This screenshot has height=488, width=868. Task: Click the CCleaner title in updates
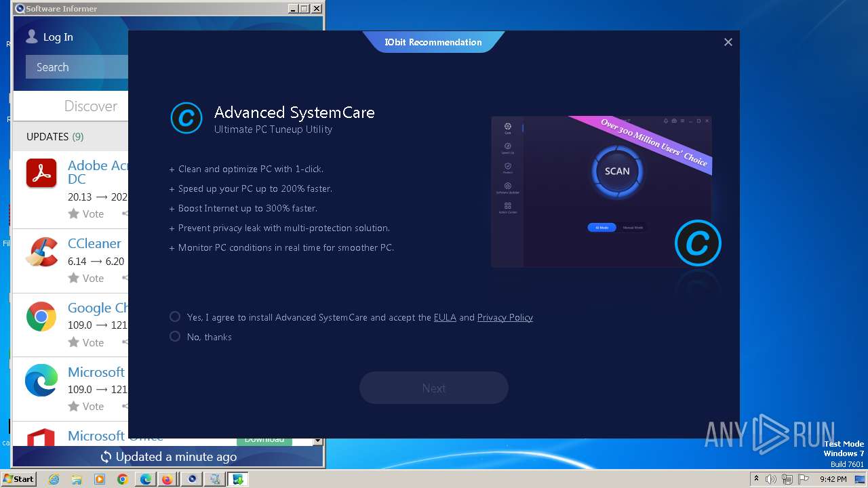94,243
